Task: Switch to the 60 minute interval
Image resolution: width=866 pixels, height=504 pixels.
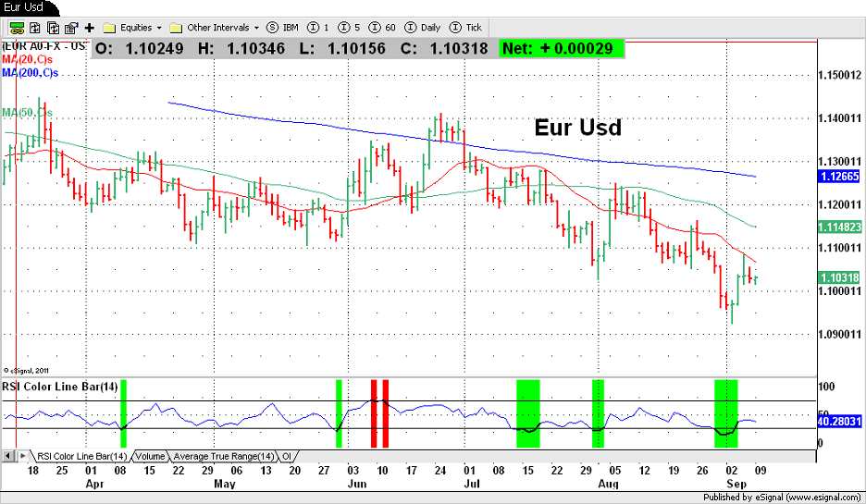Action: click(382, 28)
